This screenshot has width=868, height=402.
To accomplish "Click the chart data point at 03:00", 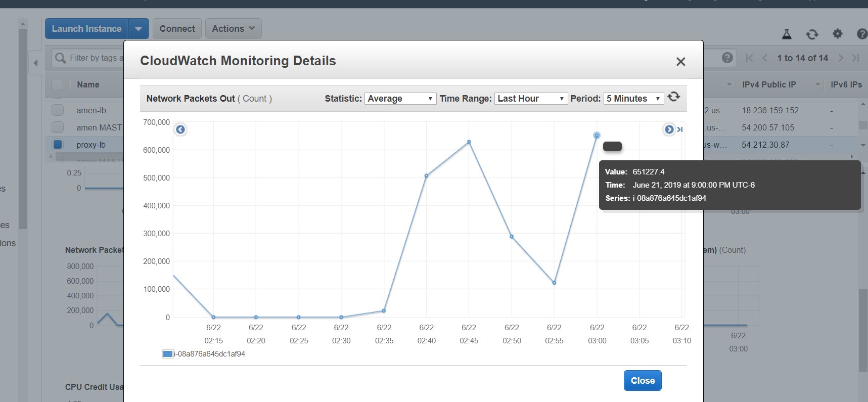I will 597,136.
